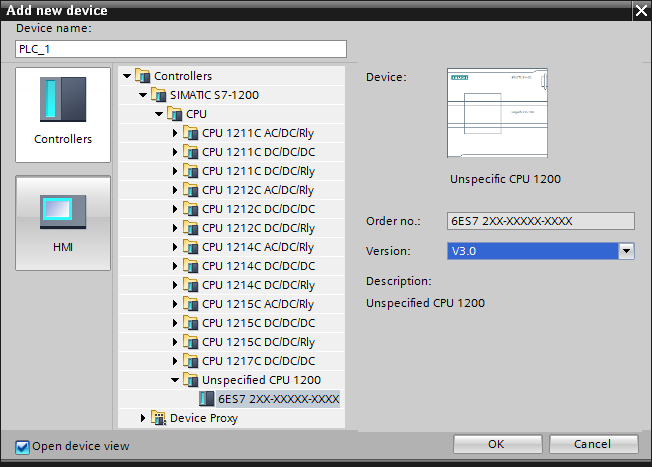This screenshot has height=467, width=652.
Task: Click folder icon of CPU 1212C DC/DC/DC
Action: [x=190, y=209]
